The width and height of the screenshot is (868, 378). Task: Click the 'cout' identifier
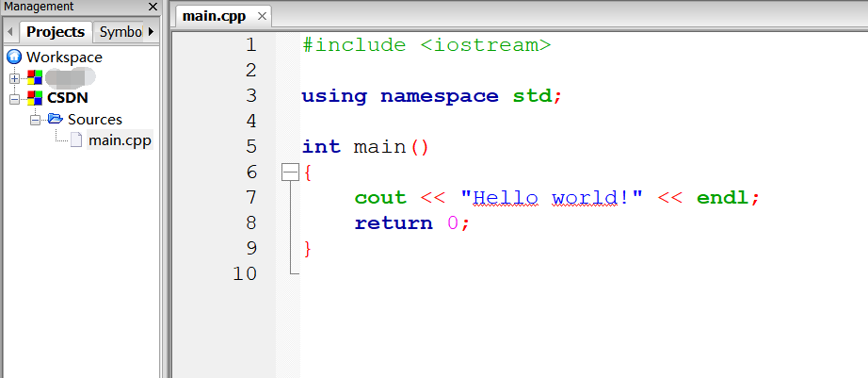pyautogui.click(x=380, y=198)
